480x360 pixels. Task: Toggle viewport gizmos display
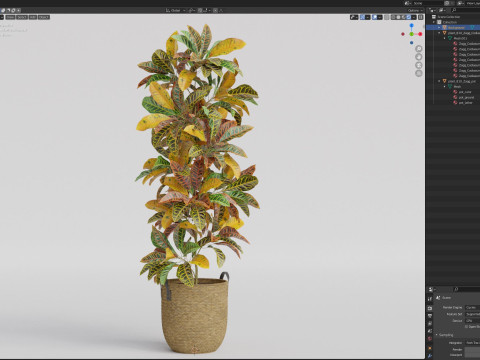pyautogui.click(x=362, y=17)
